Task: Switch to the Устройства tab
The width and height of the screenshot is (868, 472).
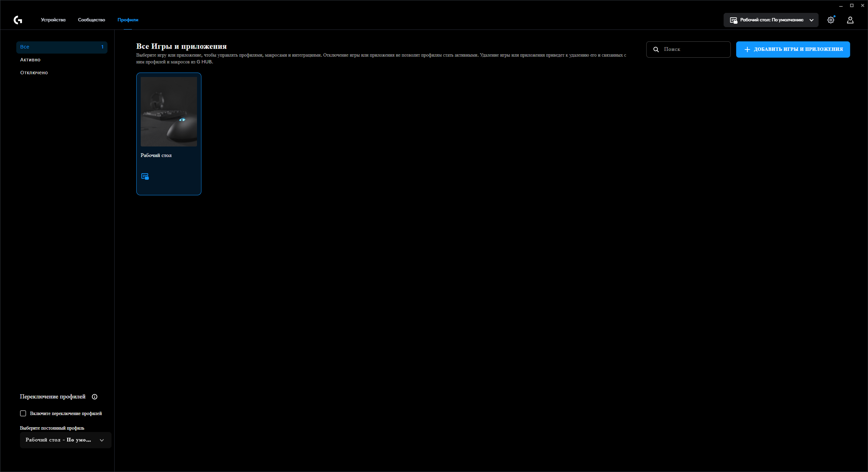Action: pos(53,20)
